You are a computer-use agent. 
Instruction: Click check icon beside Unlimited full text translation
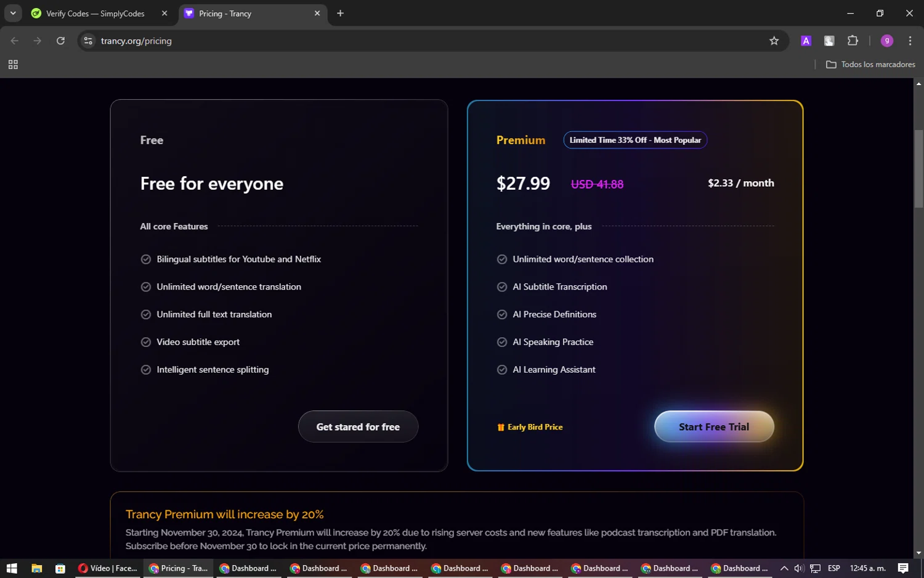(146, 314)
